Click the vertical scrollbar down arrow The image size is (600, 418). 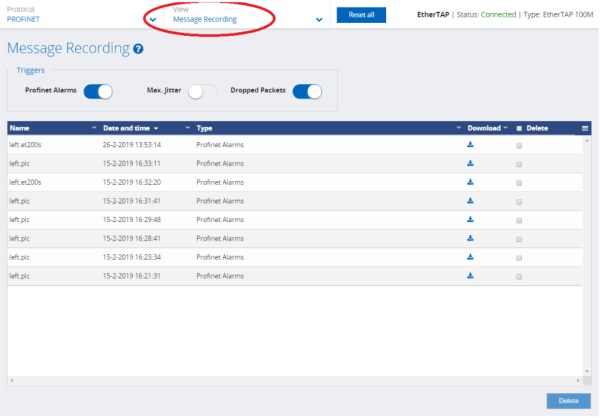587,371
